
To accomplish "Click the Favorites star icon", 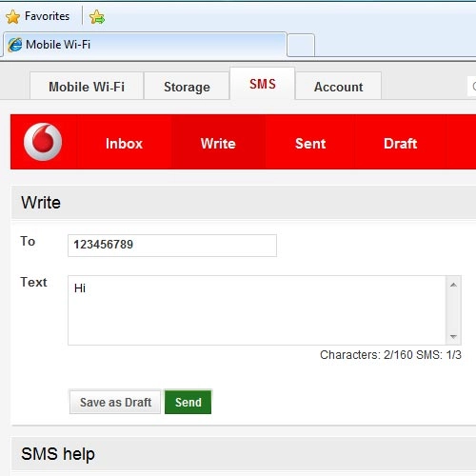I will 13,17.
